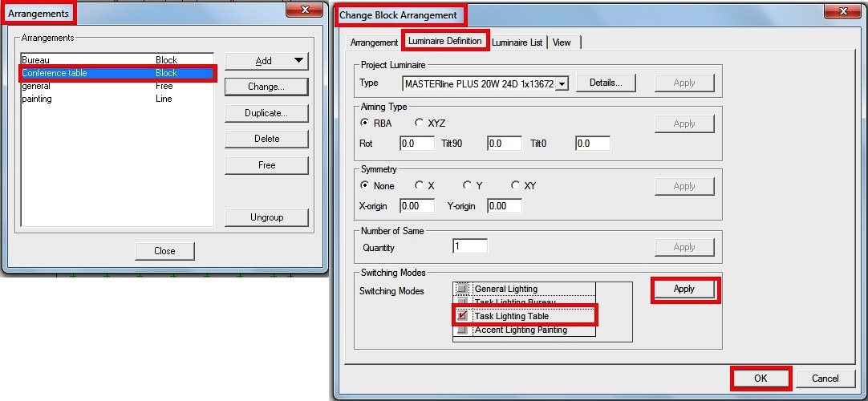Open the Add dropdown button
868x401 pixels.
point(266,61)
